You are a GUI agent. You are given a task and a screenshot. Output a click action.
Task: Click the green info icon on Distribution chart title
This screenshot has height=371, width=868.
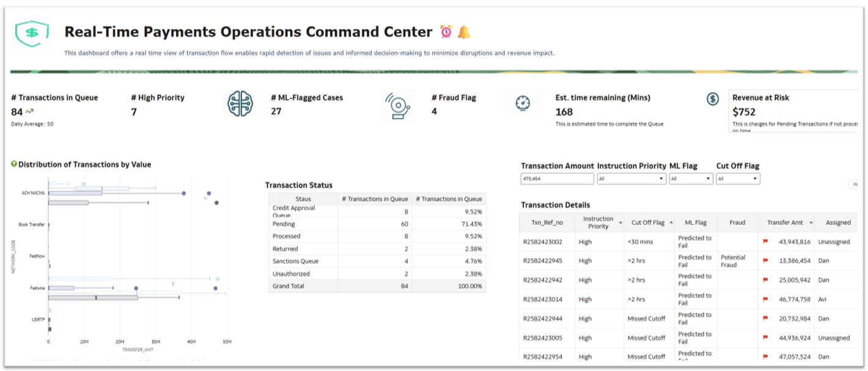14,164
